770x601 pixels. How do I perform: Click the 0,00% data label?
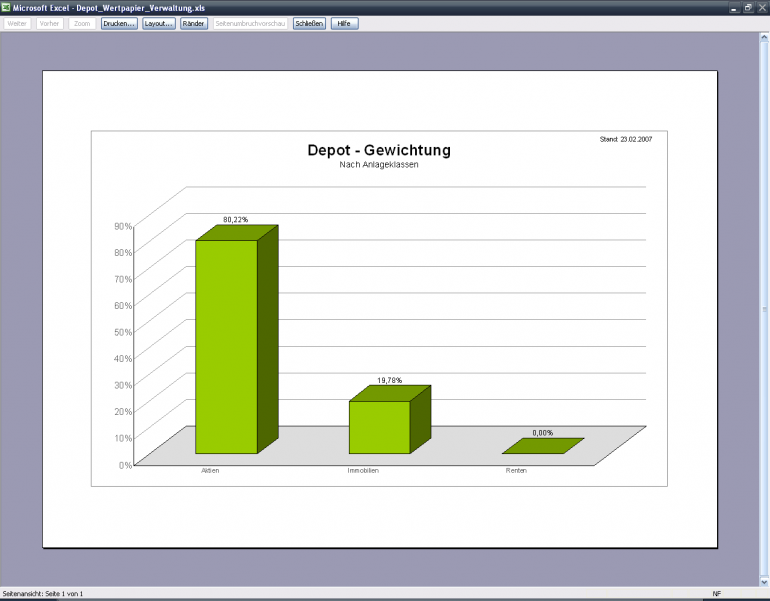point(543,433)
